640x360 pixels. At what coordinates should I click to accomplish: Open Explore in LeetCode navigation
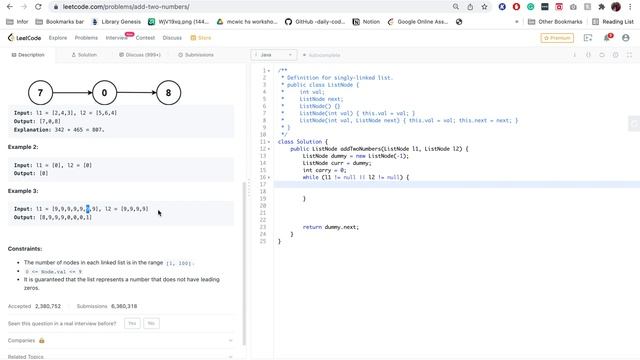tap(58, 38)
